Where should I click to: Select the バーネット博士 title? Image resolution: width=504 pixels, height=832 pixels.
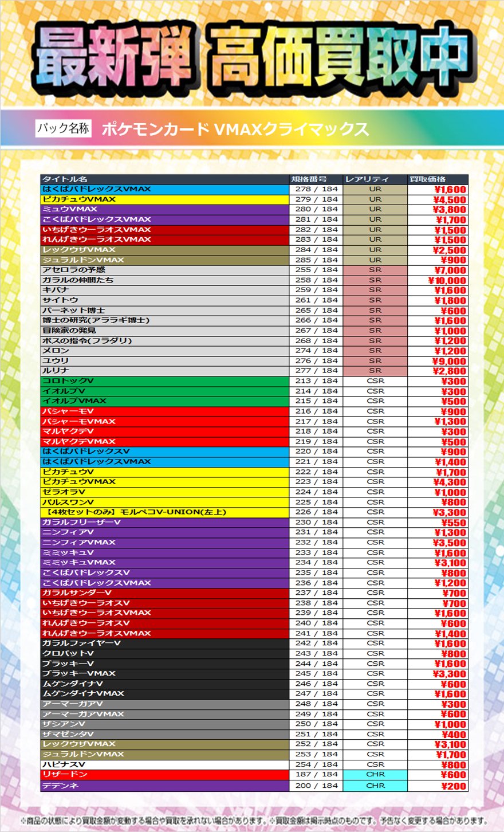(x=165, y=311)
